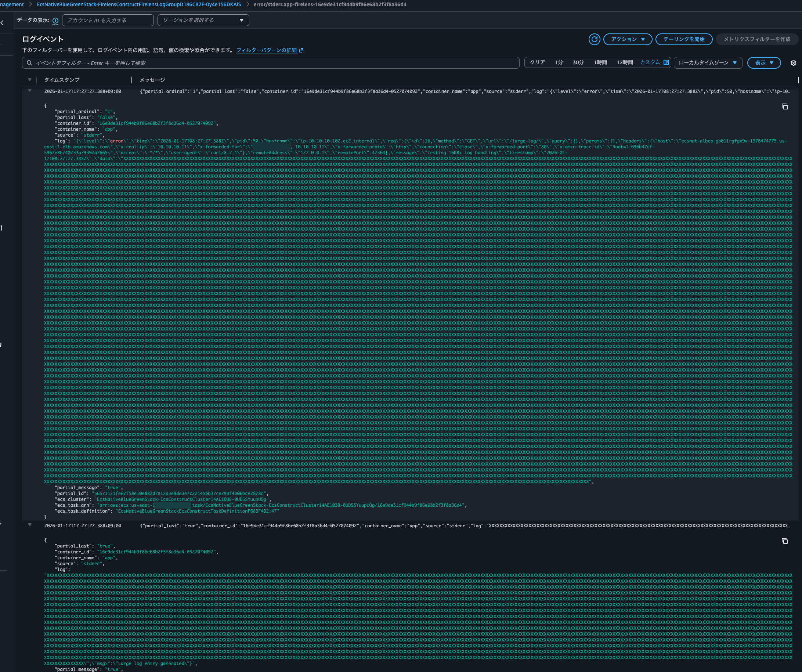802x672 pixels.
Task: Open the log settings gear icon
Action: coord(793,63)
